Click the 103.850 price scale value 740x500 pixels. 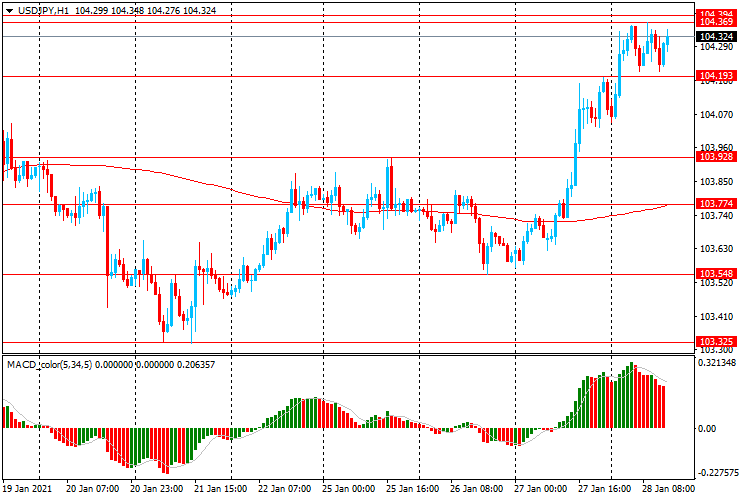point(716,181)
